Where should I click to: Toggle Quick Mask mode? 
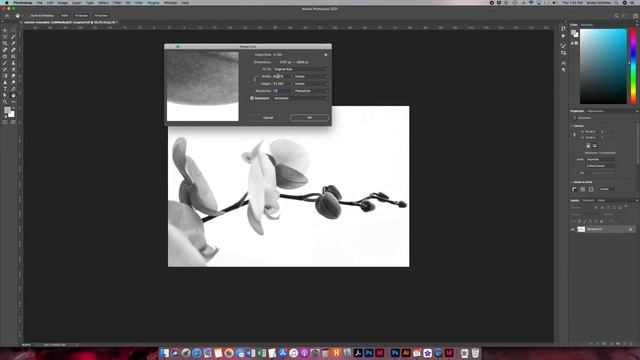tap(5, 122)
